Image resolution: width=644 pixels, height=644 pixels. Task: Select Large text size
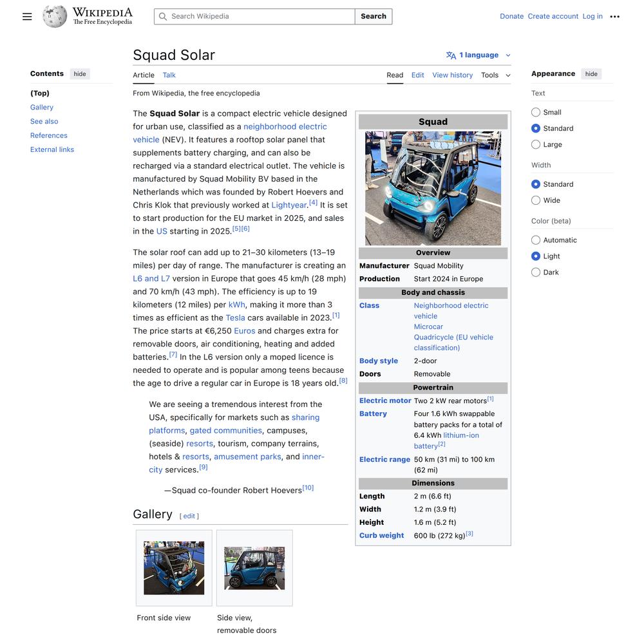tap(536, 144)
